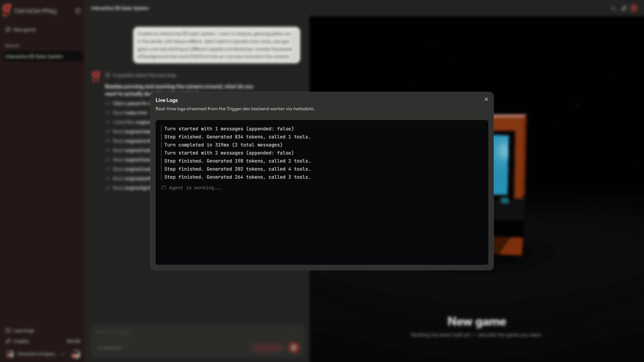Click the 'Real-time logs streamed from the Trigger.dev' description
The height and width of the screenshot is (362, 644).
235,109
